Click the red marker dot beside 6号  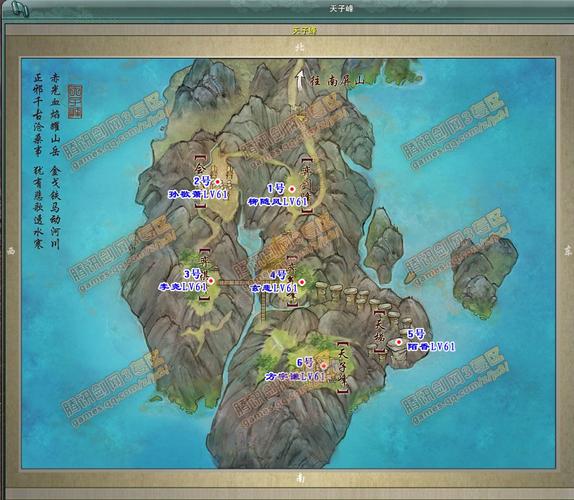(324, 365)
